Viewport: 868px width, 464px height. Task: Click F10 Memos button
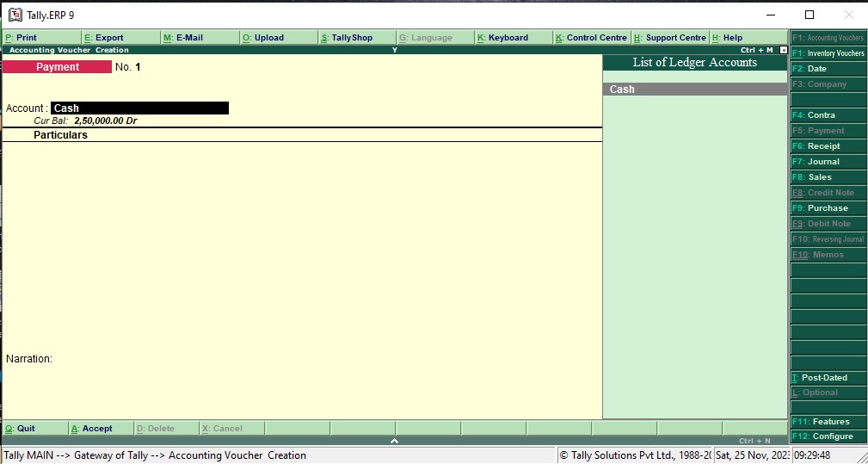coord(828,255)
